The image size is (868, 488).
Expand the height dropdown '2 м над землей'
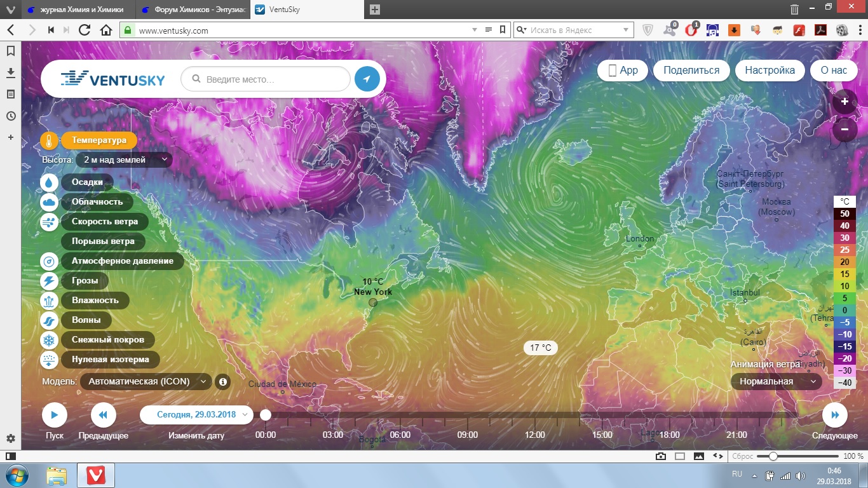tap(123, 160)
